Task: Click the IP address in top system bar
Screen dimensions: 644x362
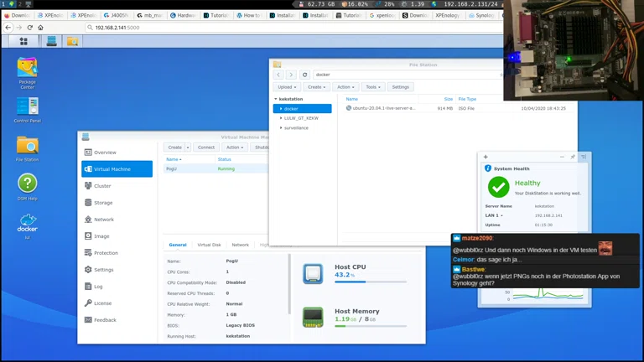Action: 470,4
